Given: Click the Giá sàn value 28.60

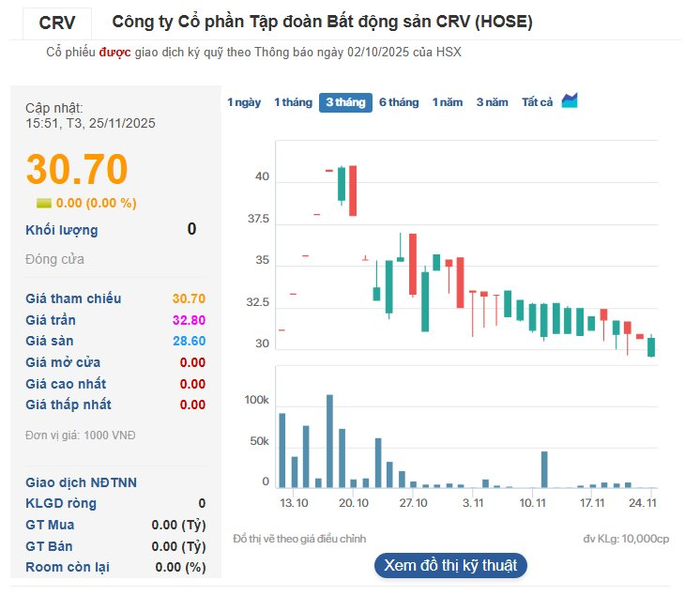Looking at the screenshot, I should (x=189, y=341).
